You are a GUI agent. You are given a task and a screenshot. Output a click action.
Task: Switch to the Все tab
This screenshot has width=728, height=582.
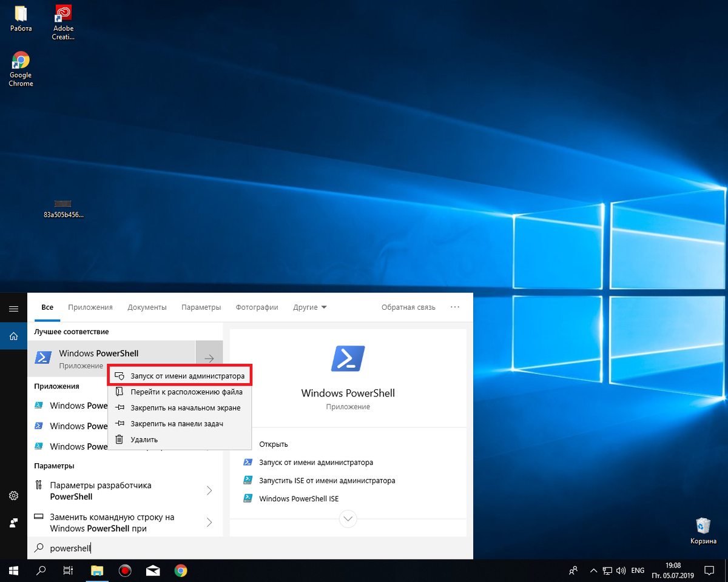point(47,307)
